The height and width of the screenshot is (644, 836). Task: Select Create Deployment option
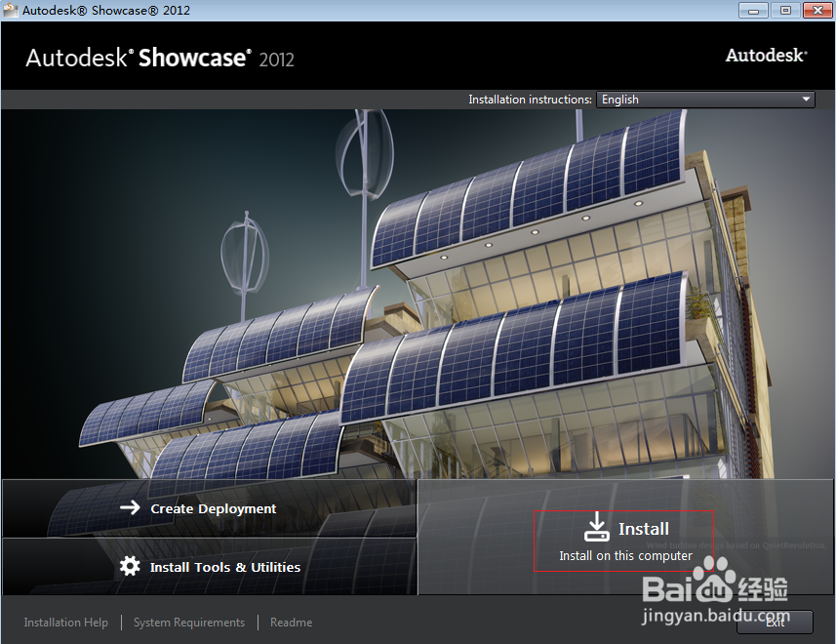click(209, 508)
